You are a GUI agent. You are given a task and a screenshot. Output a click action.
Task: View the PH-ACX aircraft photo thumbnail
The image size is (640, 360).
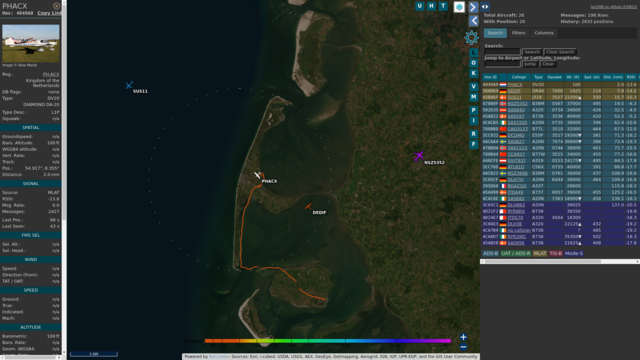(x=31, y=43)
